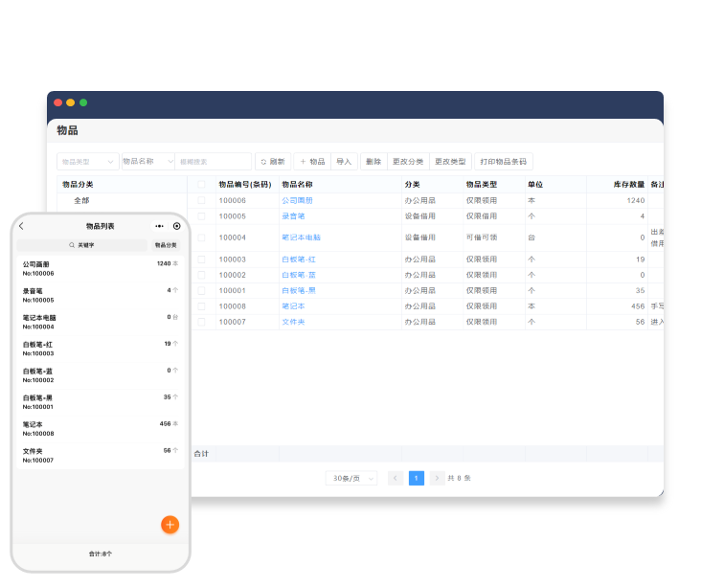The height and width of the screenshot is (588, 724).
Task: Check the row 100007 checkbox
Action: (x=201, y=322)
